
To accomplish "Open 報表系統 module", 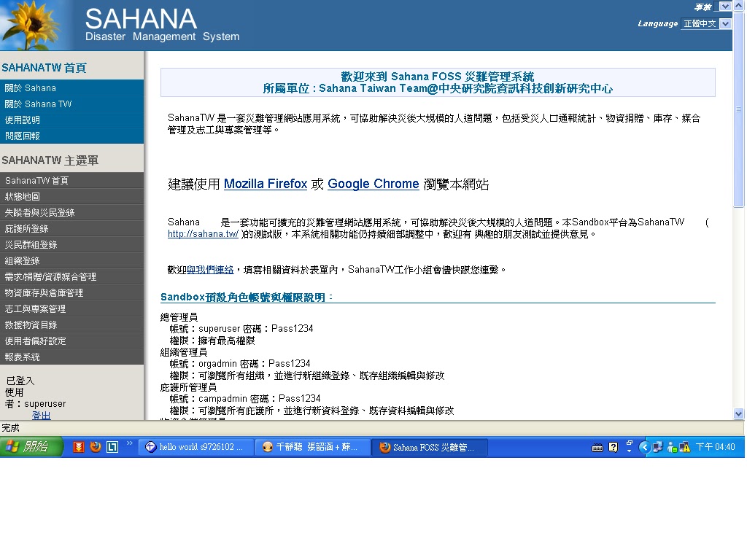I will [x=71, y=357].
